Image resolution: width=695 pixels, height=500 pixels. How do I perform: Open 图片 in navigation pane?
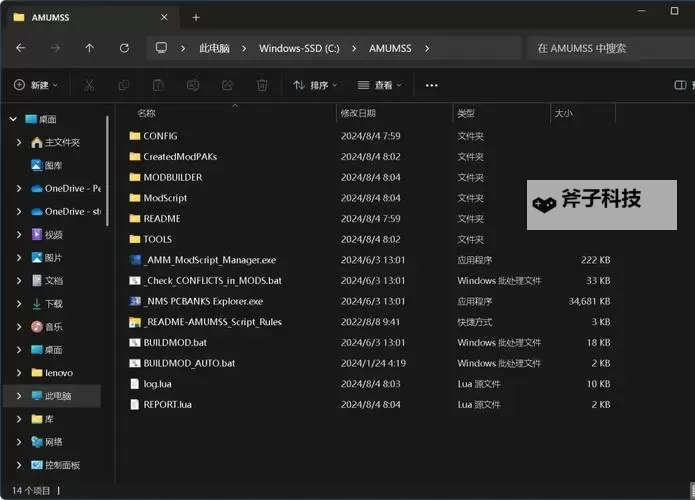coord(47,258)
